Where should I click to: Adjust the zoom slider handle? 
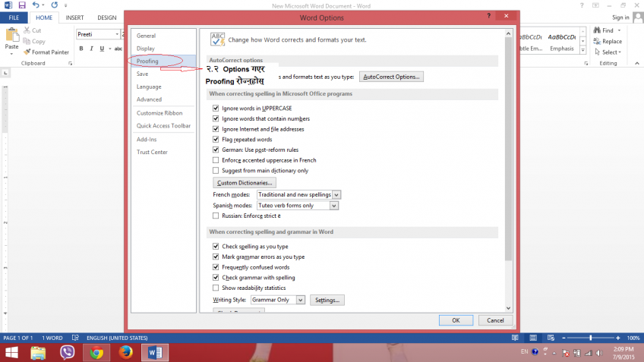click(x=591, y=338)
